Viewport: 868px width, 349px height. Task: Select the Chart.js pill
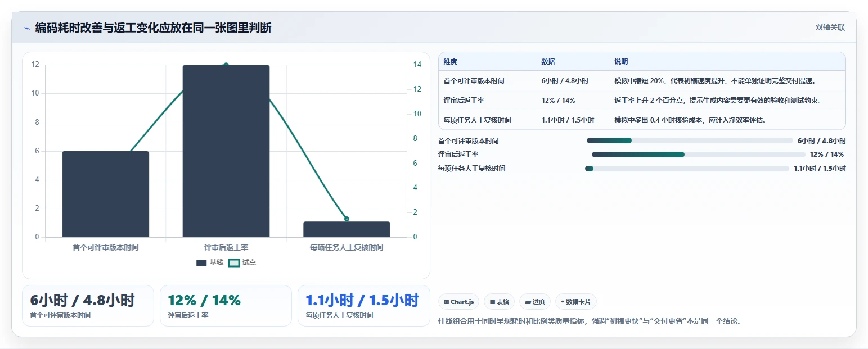[x=458, y=302]
